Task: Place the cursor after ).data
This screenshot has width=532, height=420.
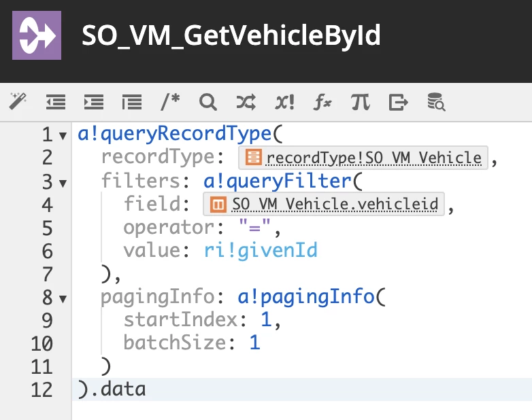Action: click(148, 389)
